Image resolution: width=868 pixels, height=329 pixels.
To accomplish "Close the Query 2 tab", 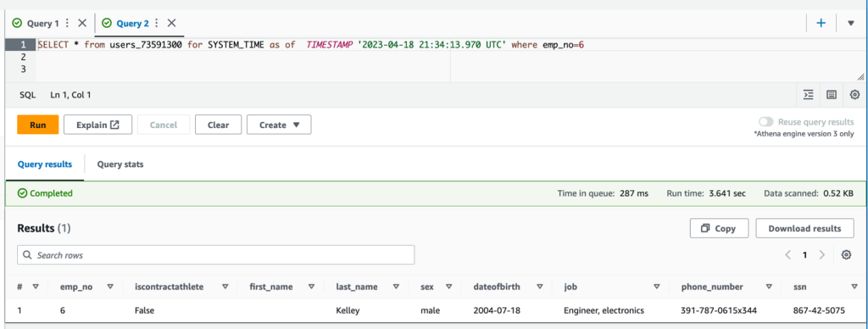I will [x=171, y=23].
